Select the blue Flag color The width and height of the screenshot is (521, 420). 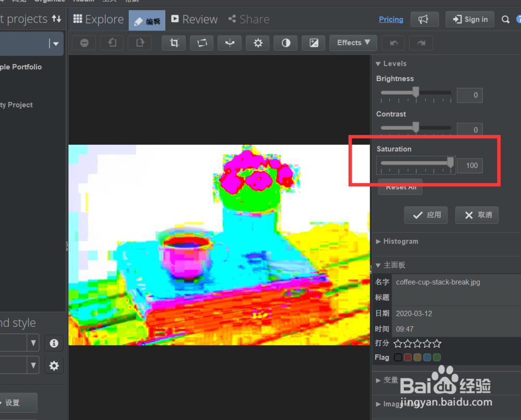coord(427,358)
